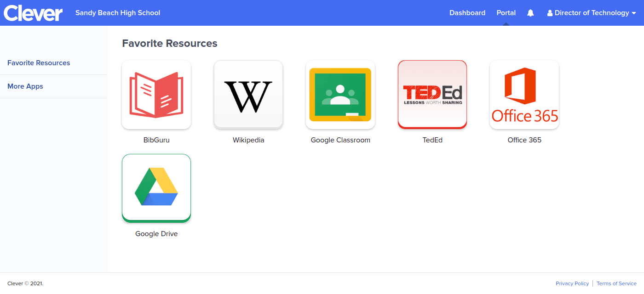
Task: Click the Sandy Beach High School name
Action: click(118, 13)
